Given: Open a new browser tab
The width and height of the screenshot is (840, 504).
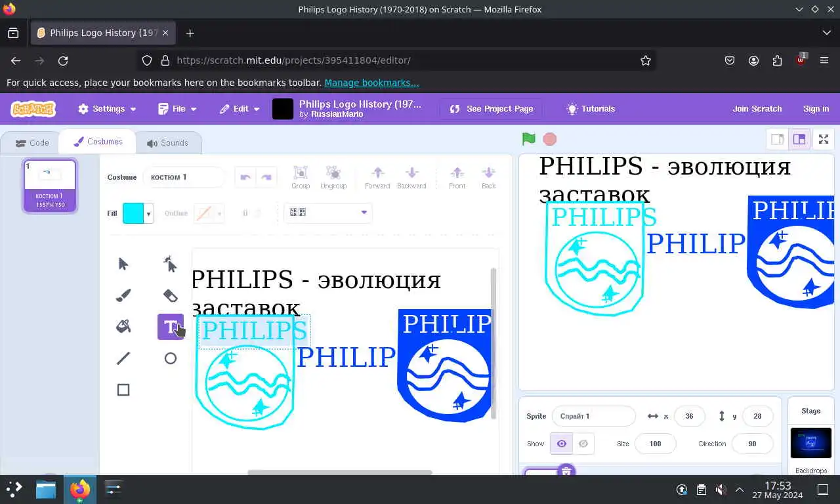Looking at the screenshot, I should (x=190, y=33).
